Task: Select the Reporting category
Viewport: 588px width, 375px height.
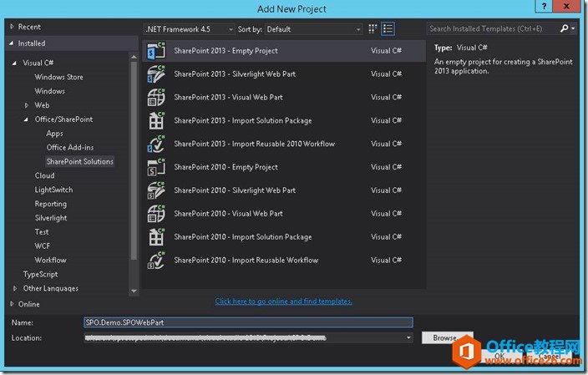Action: [x=51, y=204]
